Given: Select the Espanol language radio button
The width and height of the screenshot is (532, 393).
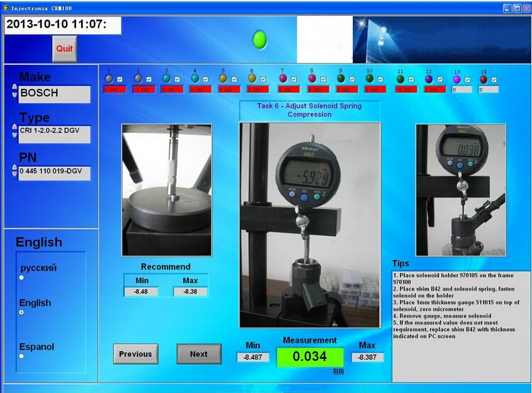Looking at the screenshot, I should coord(21,356).
